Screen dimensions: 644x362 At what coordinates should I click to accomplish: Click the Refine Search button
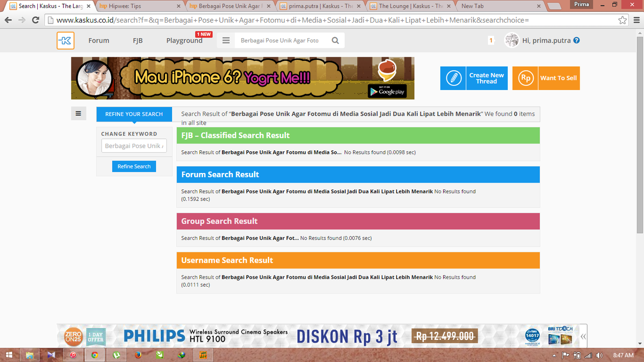pos(134,166)
